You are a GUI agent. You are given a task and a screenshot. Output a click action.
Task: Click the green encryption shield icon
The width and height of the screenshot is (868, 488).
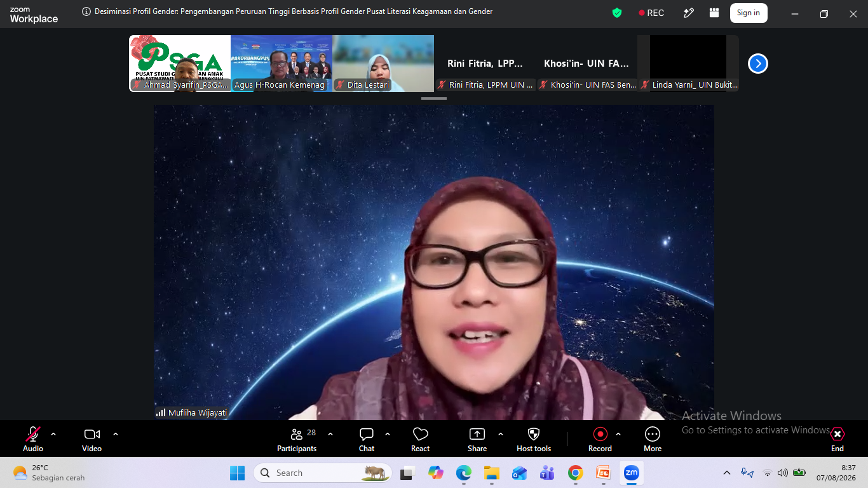click(616, 13)
